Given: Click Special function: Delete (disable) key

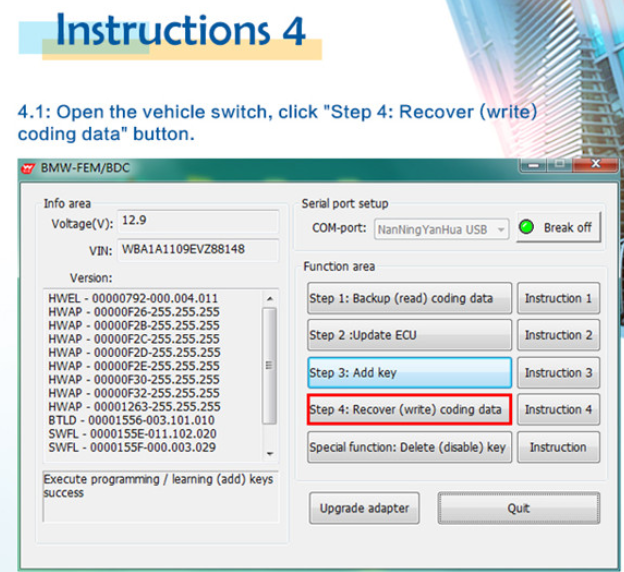Looking at the screenshot, I should (409, 447).
